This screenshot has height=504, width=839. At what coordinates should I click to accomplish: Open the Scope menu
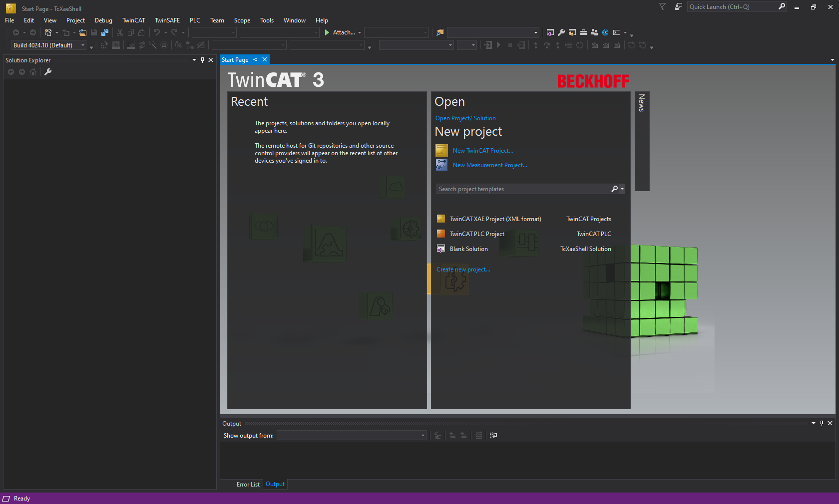coord(242,20)
